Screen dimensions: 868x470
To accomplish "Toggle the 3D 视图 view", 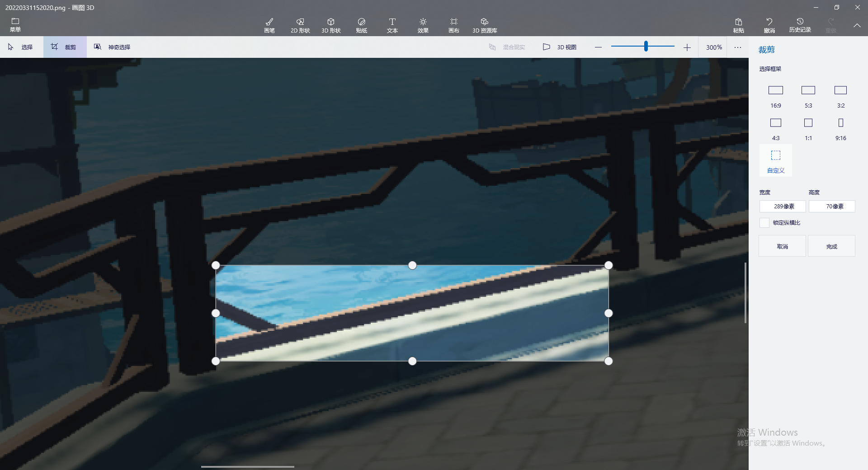I will (x=560, y=47).
